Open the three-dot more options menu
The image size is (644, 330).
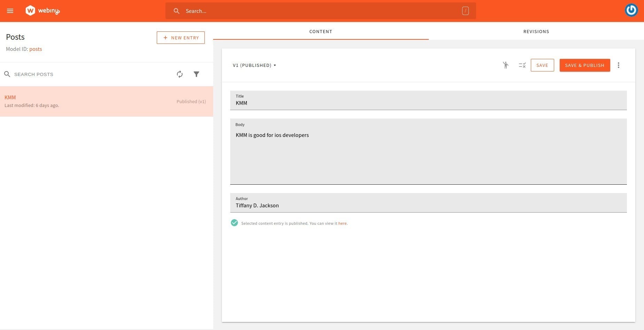pos(618,65)
